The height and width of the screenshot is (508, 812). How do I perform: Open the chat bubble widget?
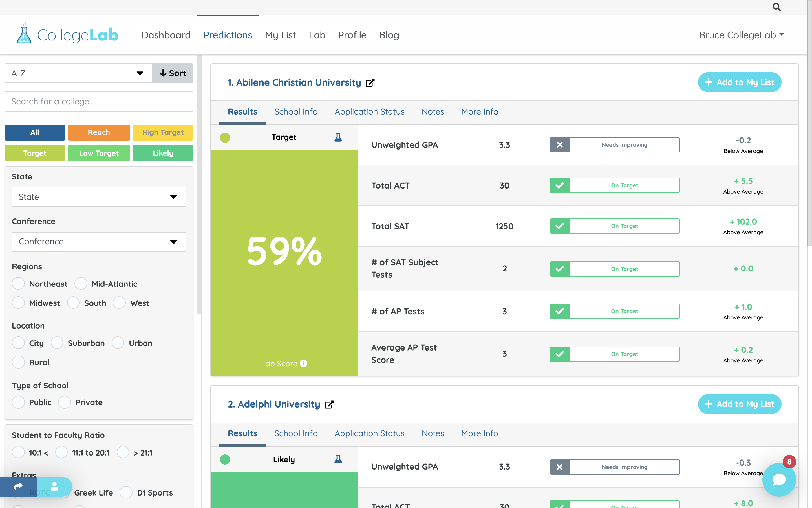(779, 479)
